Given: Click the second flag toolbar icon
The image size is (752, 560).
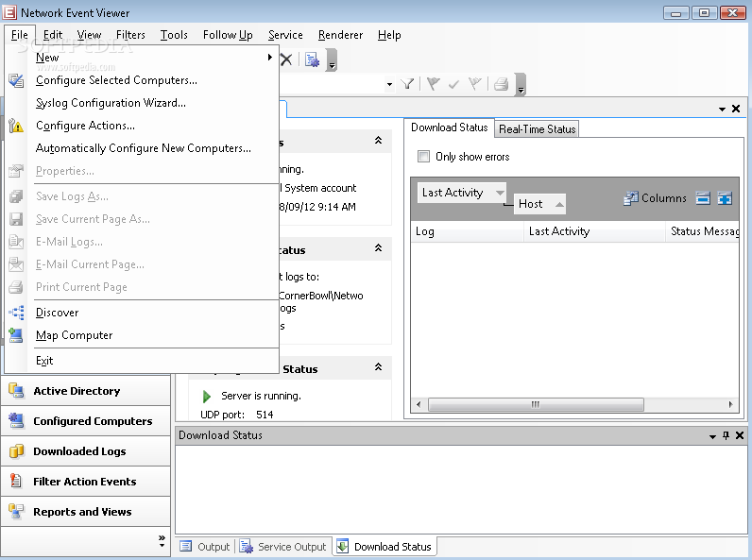Looking at the screenshot, I should pyautogui.click(x=475, y=84).
